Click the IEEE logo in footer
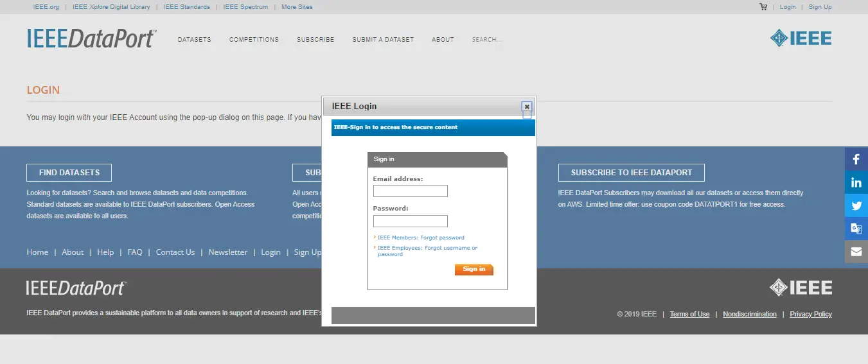Viewport: 868px width, 364px height. [x=801, y=287]
